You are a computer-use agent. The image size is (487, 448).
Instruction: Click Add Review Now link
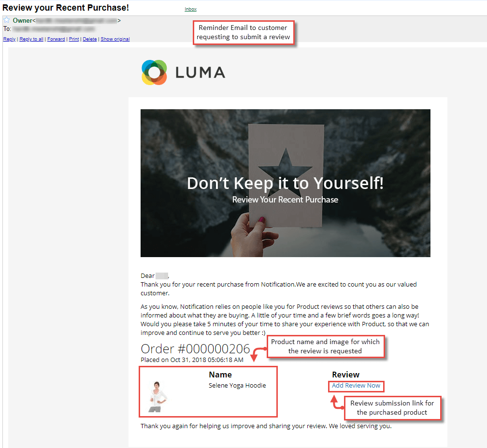(x=356, y=386)
